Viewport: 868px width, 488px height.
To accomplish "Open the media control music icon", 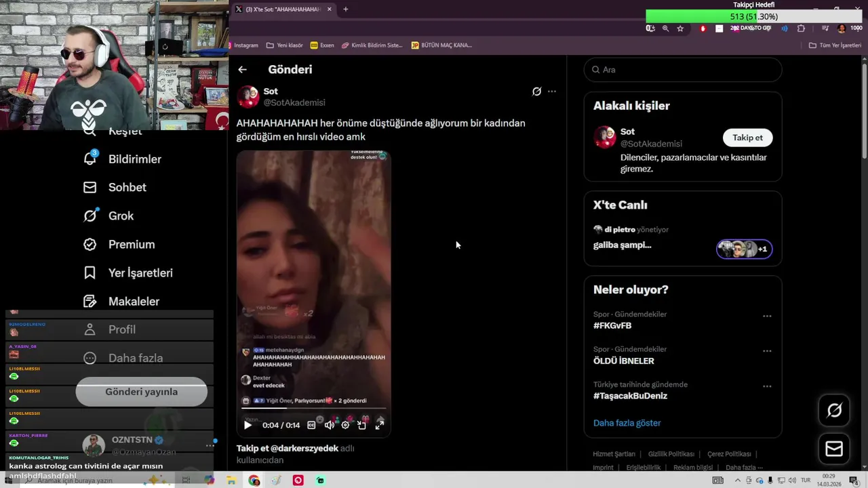I will [825, 28].
